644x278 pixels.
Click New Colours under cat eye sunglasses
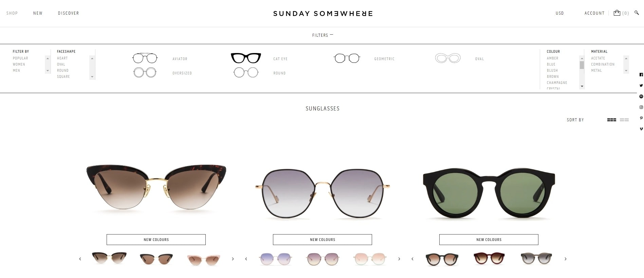156,240
